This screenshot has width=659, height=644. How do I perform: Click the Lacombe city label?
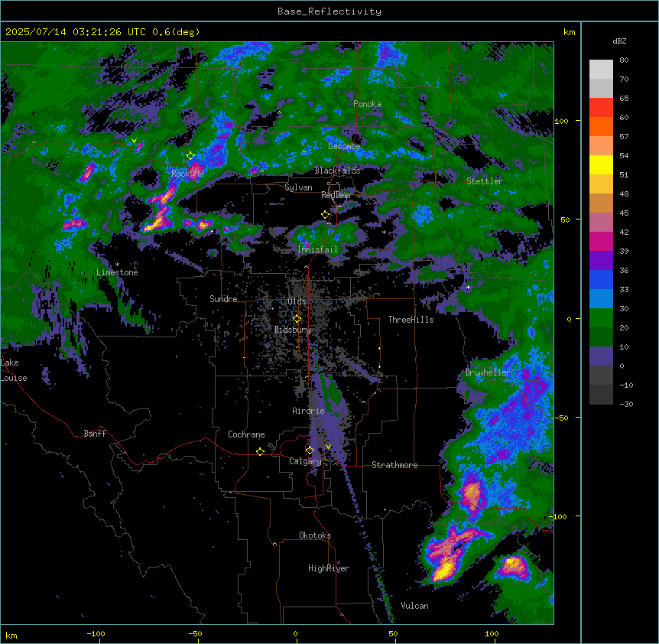click(x=344, y=146)
